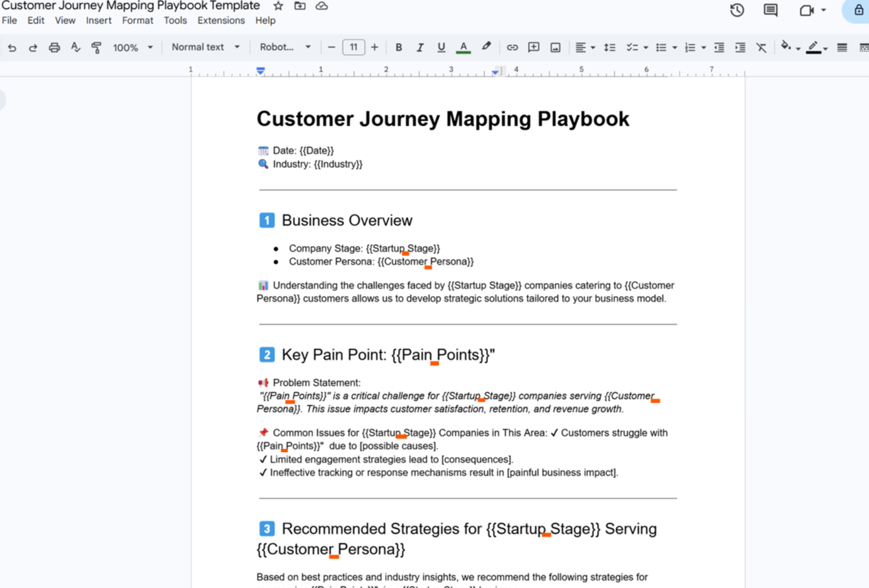869x588 pixels.
Task: Open the text alignment dropdown
Action: 584,48
